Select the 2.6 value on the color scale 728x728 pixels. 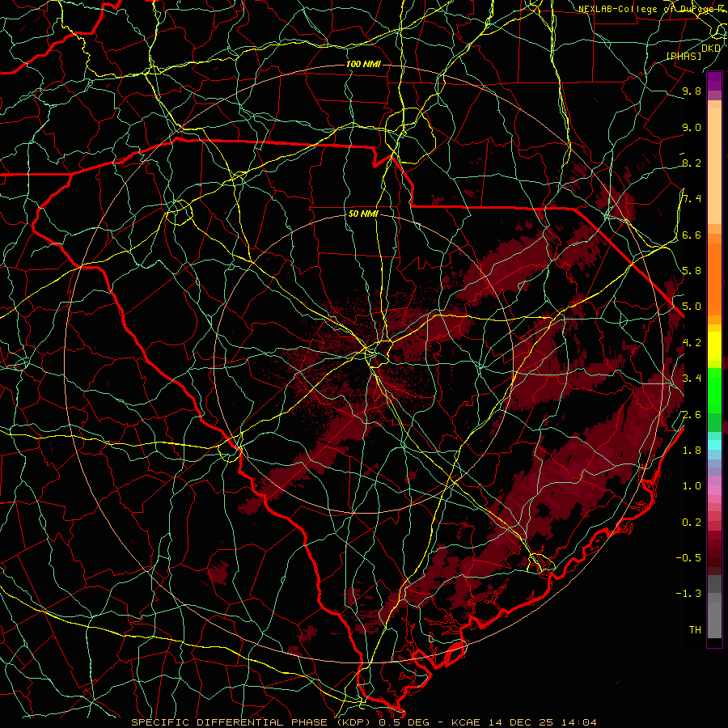coord(692,415)
